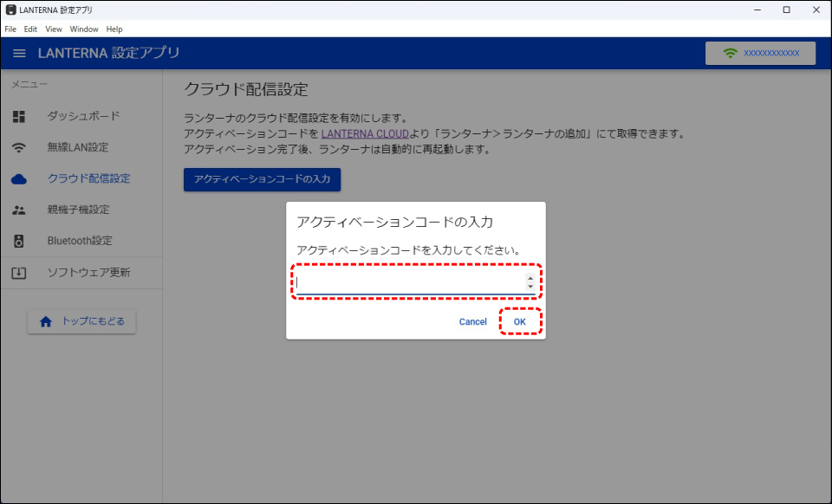Image resolution: width=832 pixels, height=504 pixels.
Task: Click the Bluetooth speaker icon
Action: (x=19, y=241)
